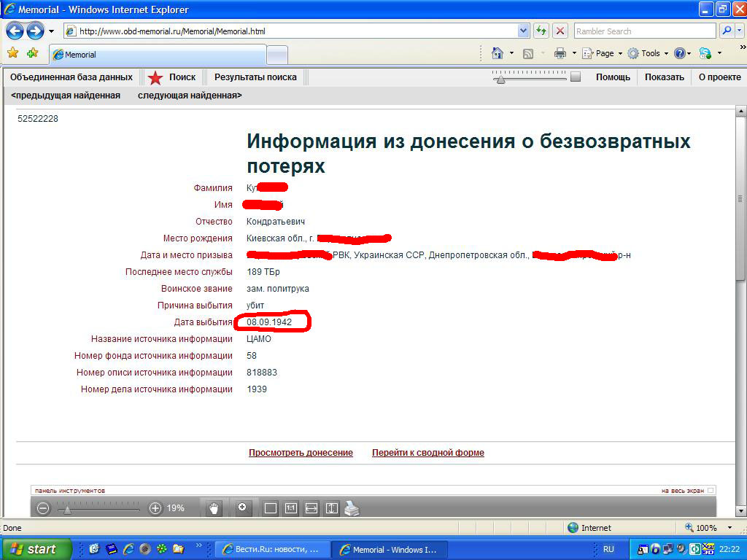Open 'О проекте' menu item
This screenshot has width=747, height=560.
click(x=719, y=77)
